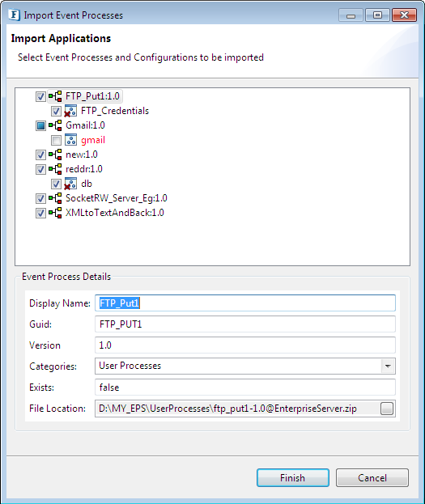Click the FTP_Credentials configuration icon
The height and width of the screenshot is (504, 425).
(x=70, y=111)
